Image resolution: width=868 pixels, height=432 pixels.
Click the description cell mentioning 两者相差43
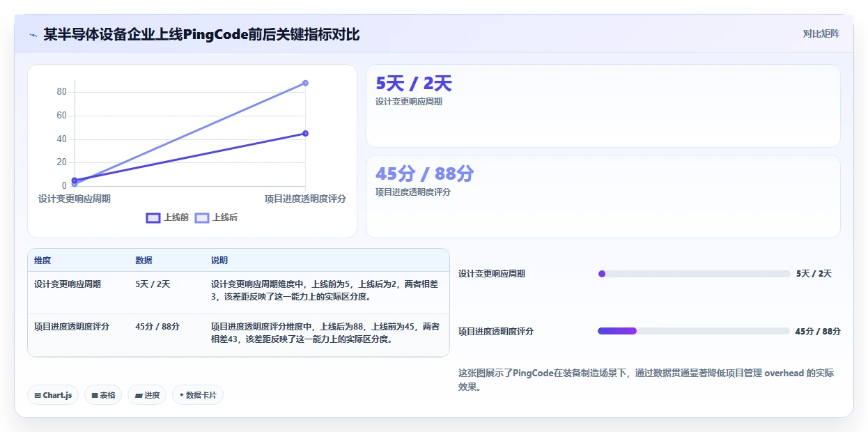click(325, 332)
